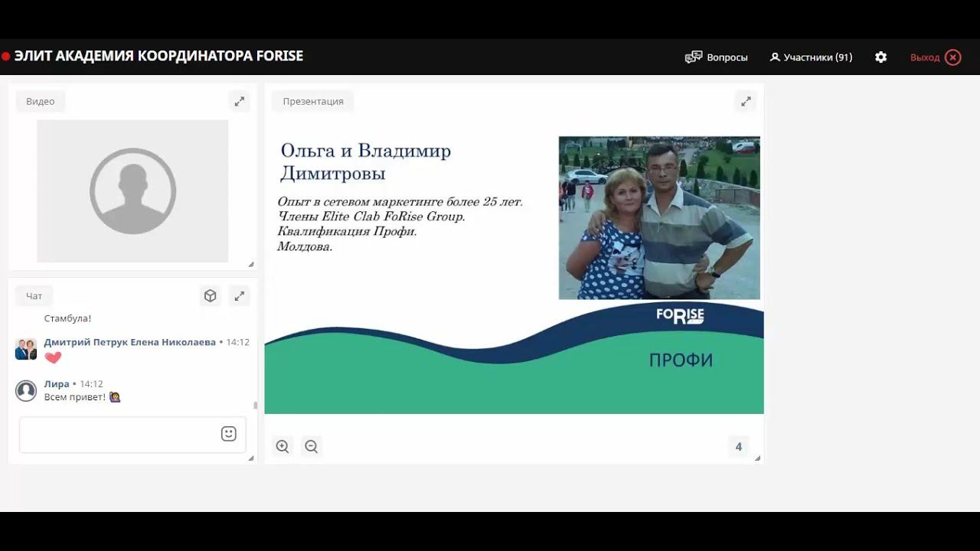Click the name Дмитрий Петрук Елена Николаева
The height and width of the screenshot is (551, 980).
coord(130,342)
